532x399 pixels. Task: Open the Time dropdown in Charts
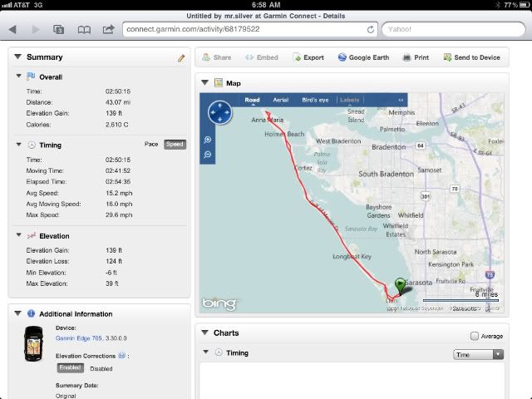pos(479,354)
